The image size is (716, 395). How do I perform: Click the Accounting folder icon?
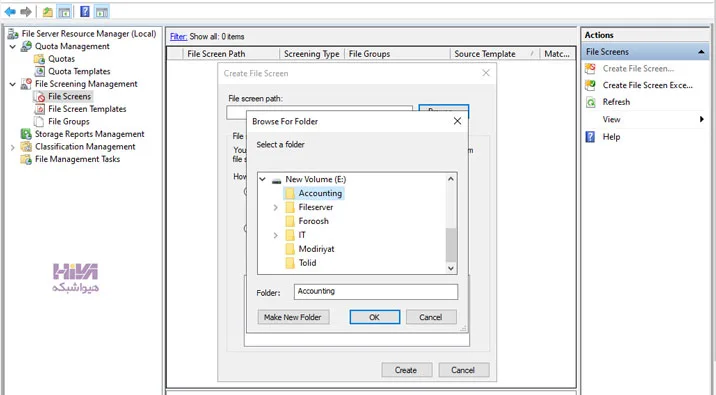290,193
